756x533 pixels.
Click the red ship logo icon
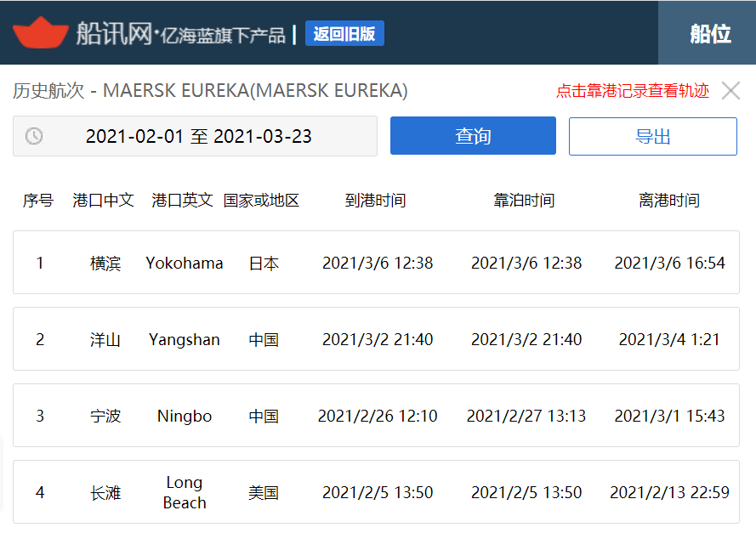click(x=41, y=33)
